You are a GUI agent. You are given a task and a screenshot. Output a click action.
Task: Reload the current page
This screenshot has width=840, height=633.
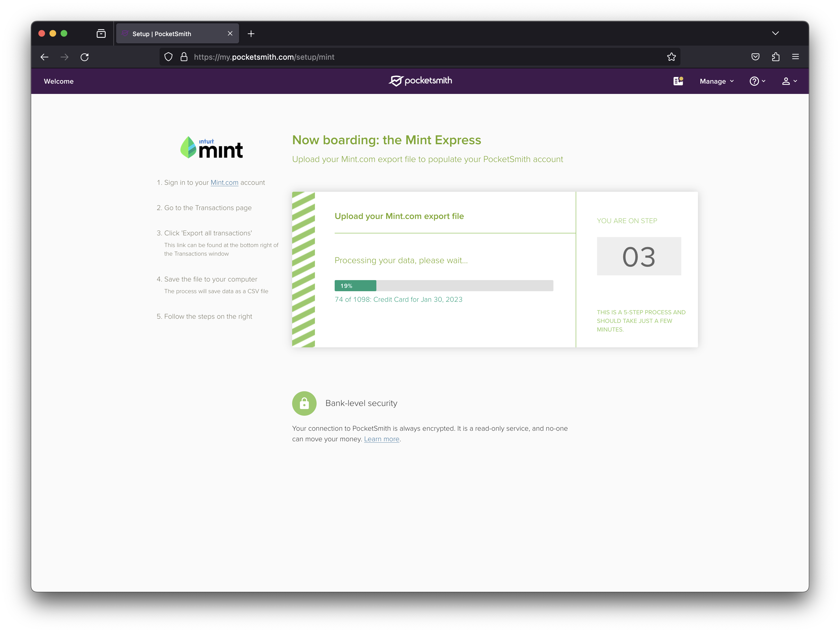coord(84,57)
